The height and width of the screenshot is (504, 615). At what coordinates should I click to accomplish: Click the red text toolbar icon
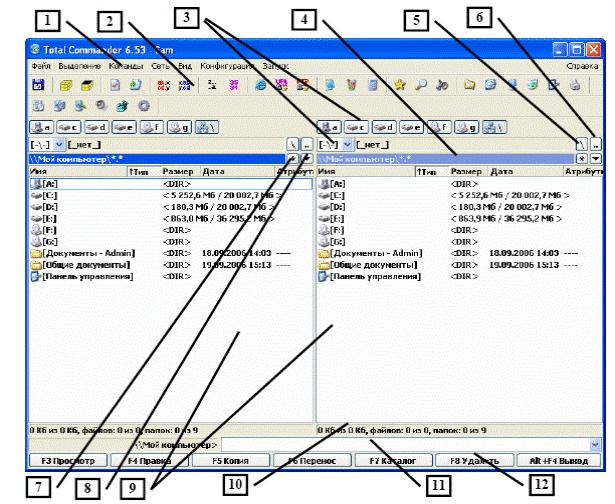tap(163, 85)
